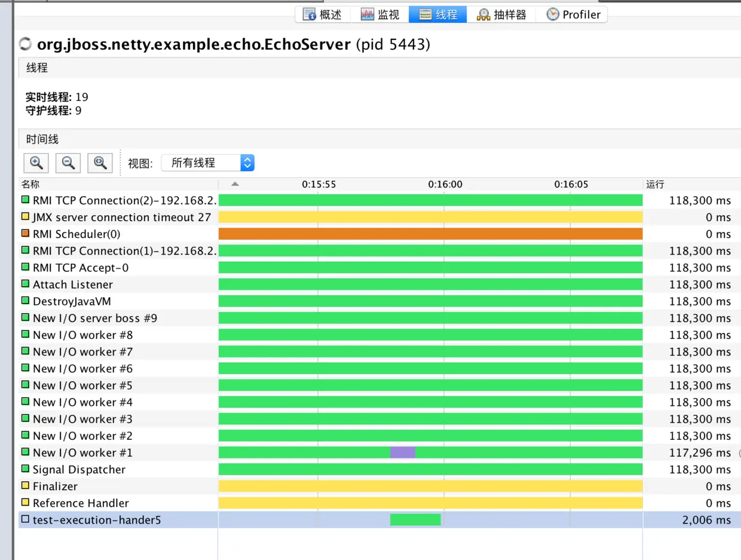Click the status icon of New I/O server boss #9

pyautogui.click(x=25, y=317)
